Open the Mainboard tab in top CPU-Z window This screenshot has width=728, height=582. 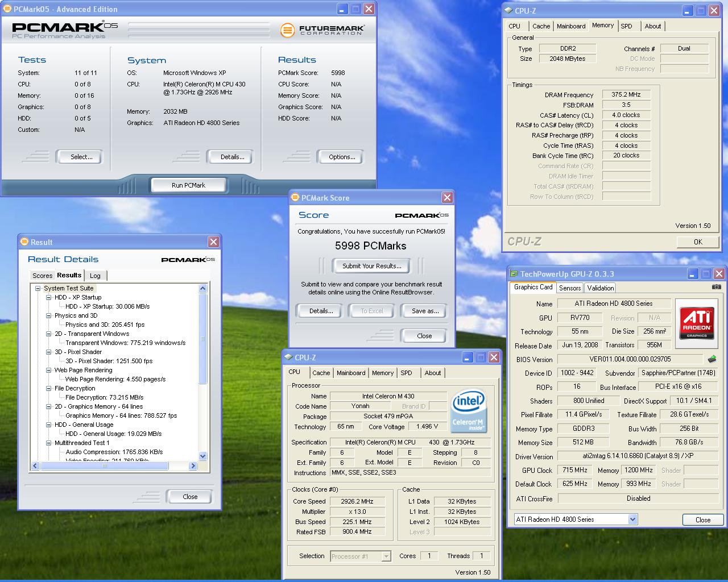(571, 26)
